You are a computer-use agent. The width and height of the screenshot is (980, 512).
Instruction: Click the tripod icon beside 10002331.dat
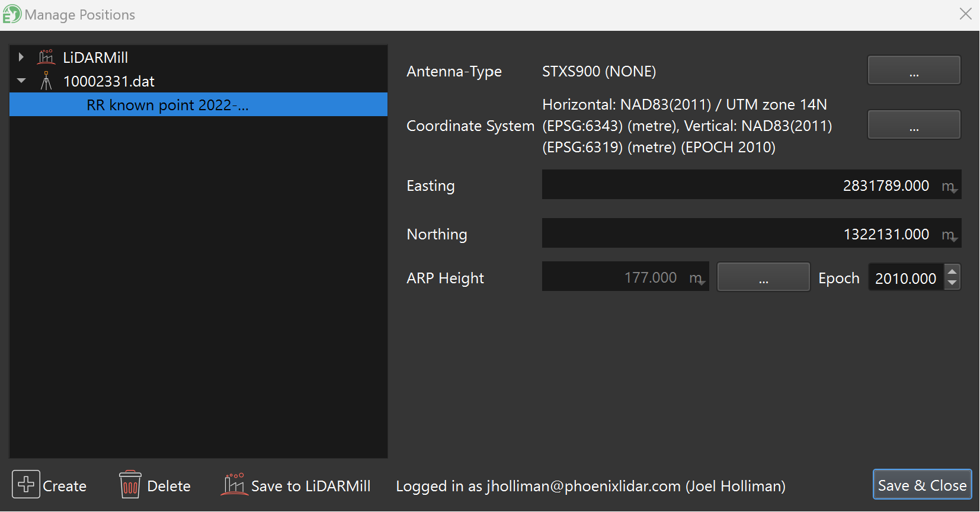point(46,81)
